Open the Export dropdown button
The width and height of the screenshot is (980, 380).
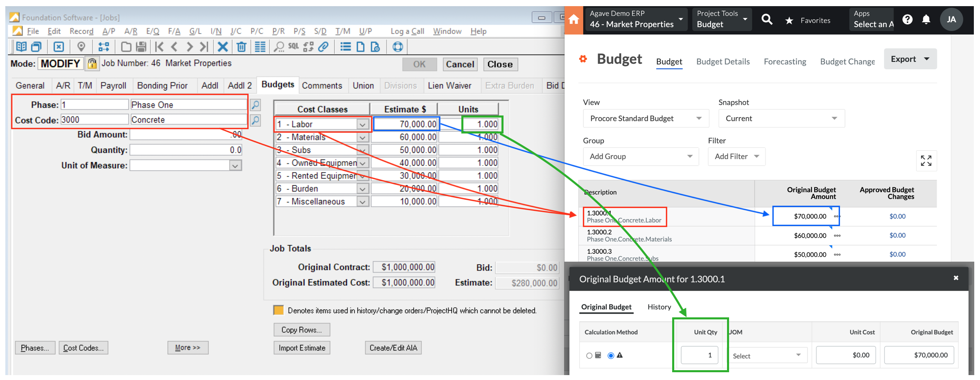coord(910,59)
